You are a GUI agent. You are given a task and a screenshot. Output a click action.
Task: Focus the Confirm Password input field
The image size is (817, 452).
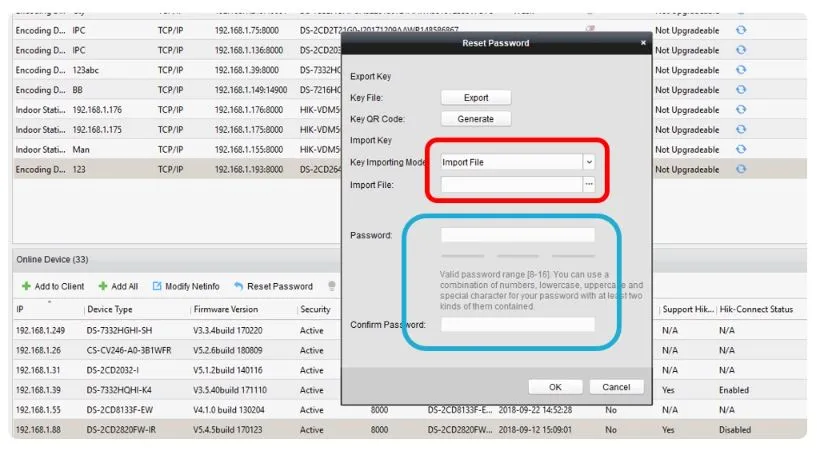pos(518,325)
